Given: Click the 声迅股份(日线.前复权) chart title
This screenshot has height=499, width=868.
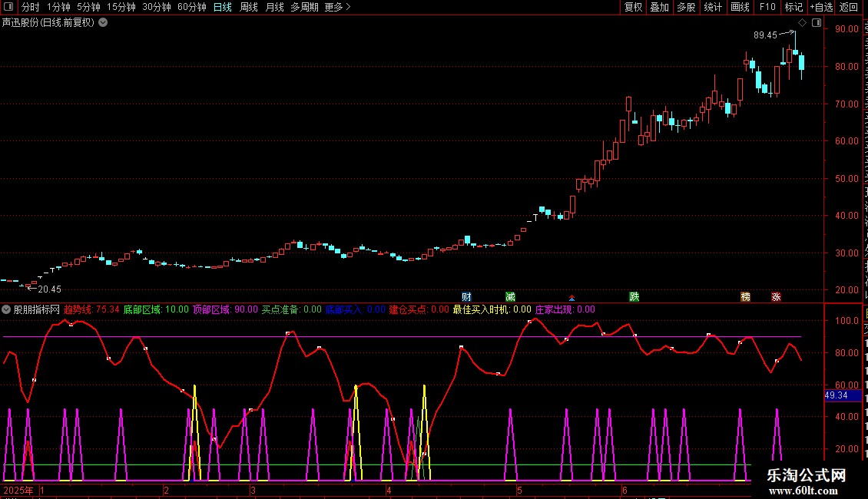Looking at the screenshot, I should tap(48, 23).
